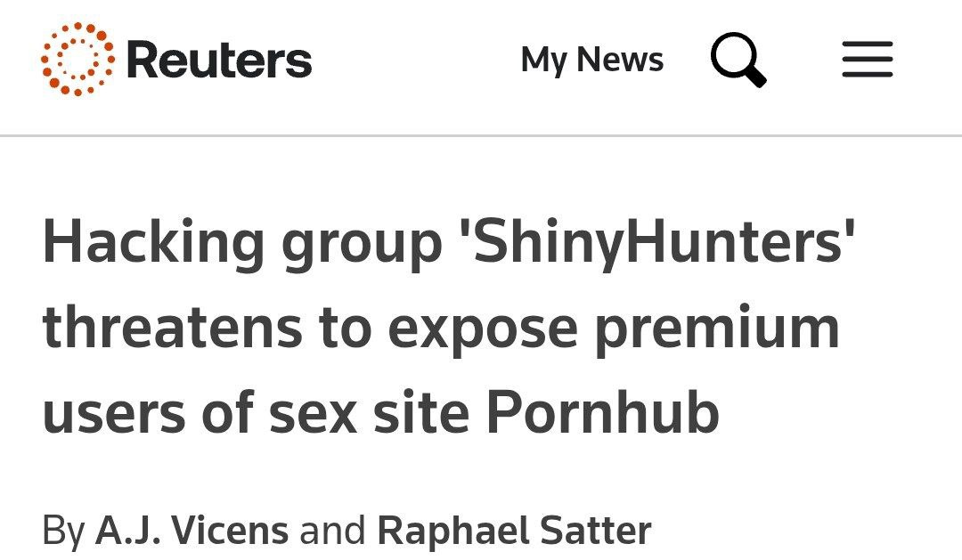
Task: Open My News personalized feed
Action: click(x=592, y=60)
